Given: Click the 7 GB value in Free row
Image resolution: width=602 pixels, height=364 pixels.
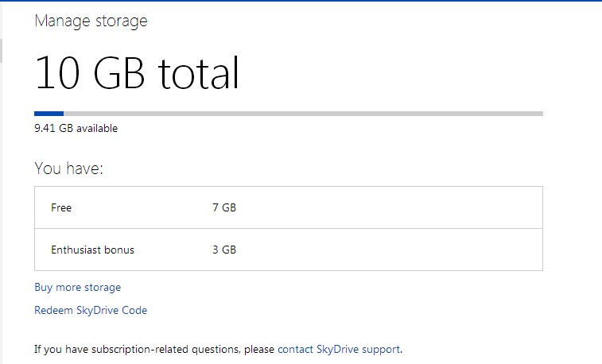Looking at the screenshot, I should (x=223, y=207).
